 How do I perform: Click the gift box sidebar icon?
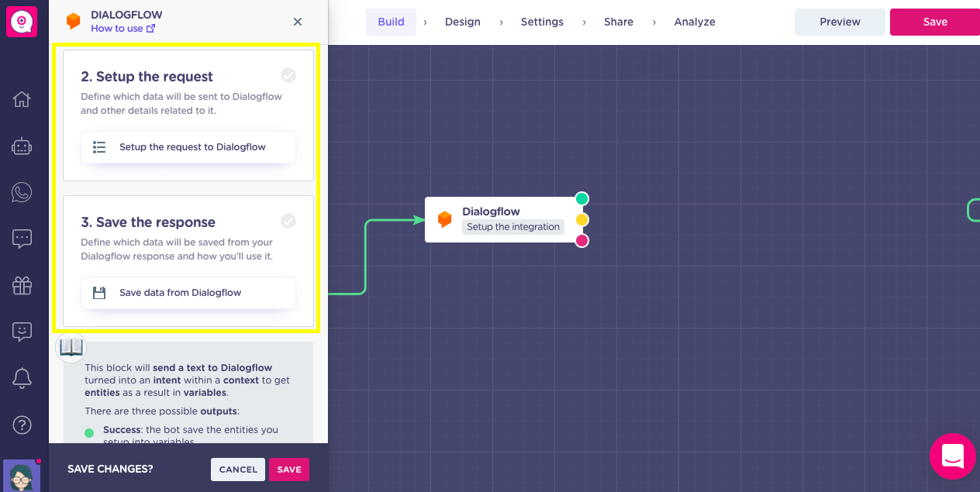22,285
